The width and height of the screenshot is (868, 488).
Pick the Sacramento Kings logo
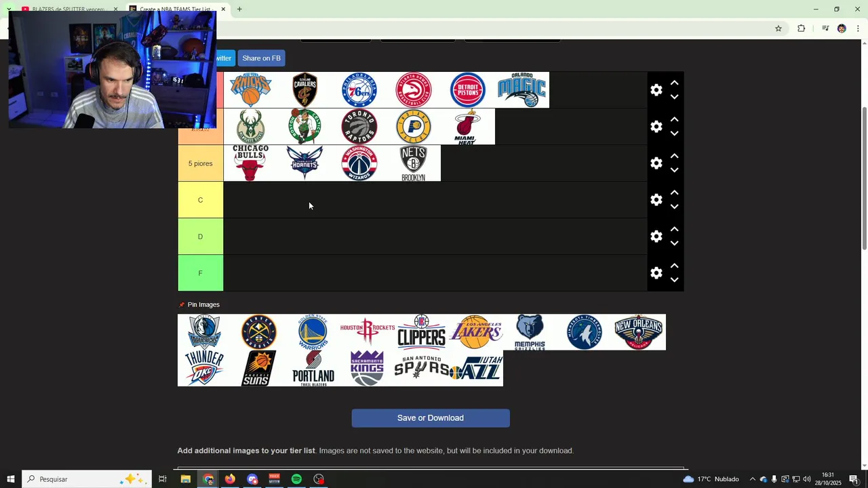[x=368, y=368]
